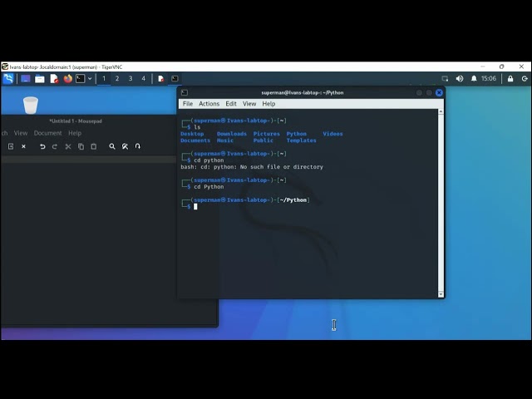Switch to workspace 3

coord(131,79)
